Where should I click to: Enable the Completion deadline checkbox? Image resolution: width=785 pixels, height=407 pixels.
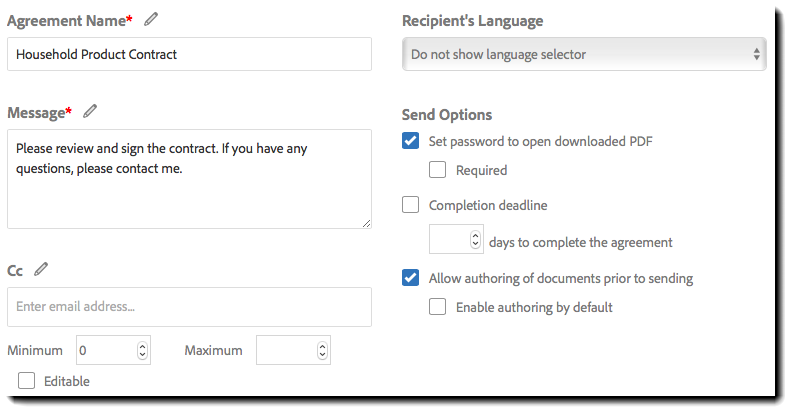(x=410, y=205)
